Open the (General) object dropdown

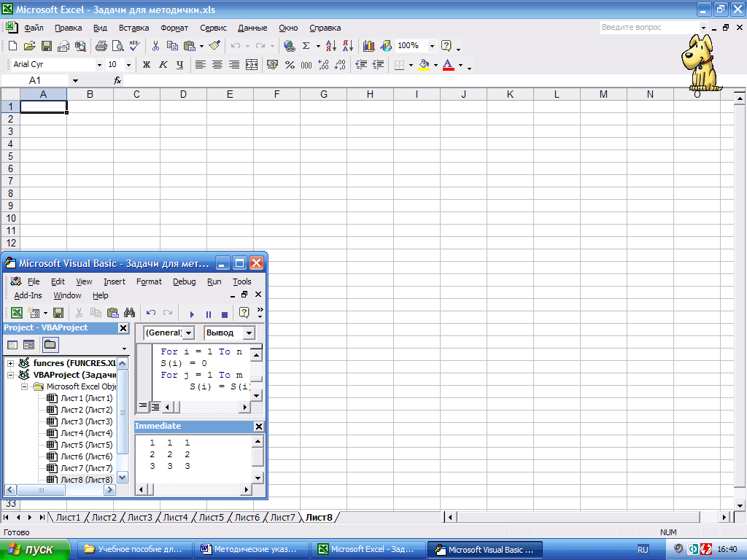click(189, 332)
